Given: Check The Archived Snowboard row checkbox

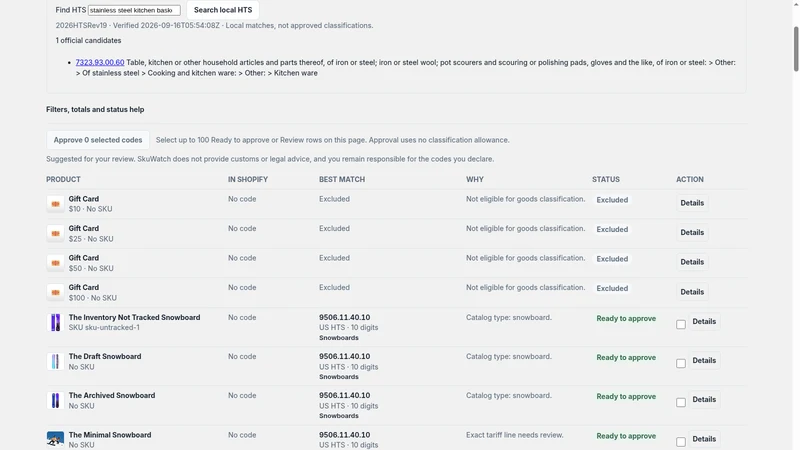Looking at the screenshot, I should point(681,403).
